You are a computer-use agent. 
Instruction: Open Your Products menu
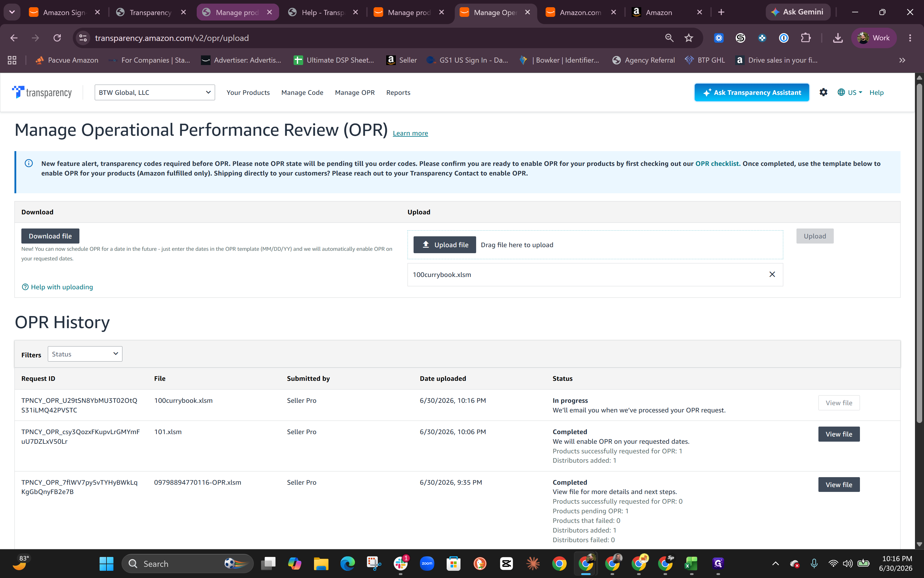point(248,92)
